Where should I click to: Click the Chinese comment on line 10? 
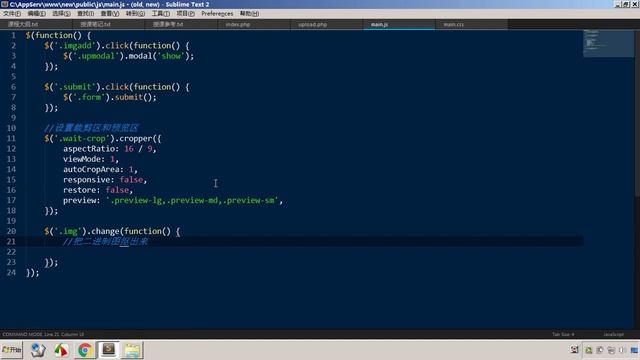[x=91, y=128]
